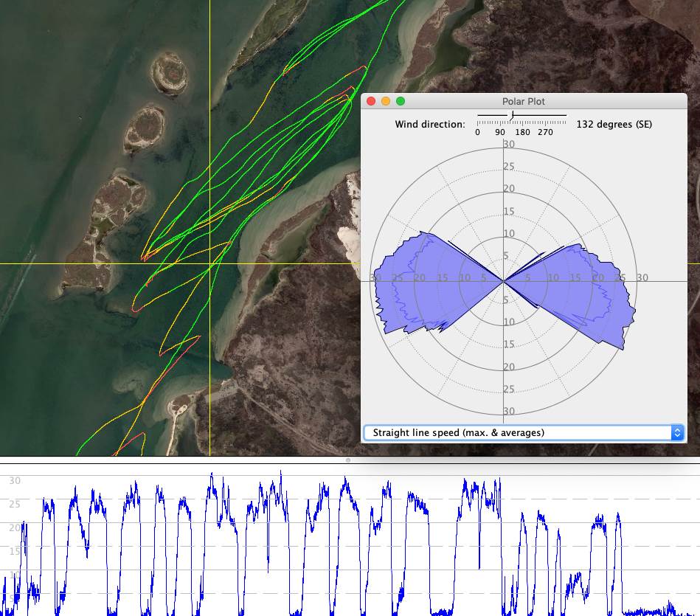Click the 180 tick label under wind slider
The height and width of the screenshot is (616, 700).
(522, 132)
